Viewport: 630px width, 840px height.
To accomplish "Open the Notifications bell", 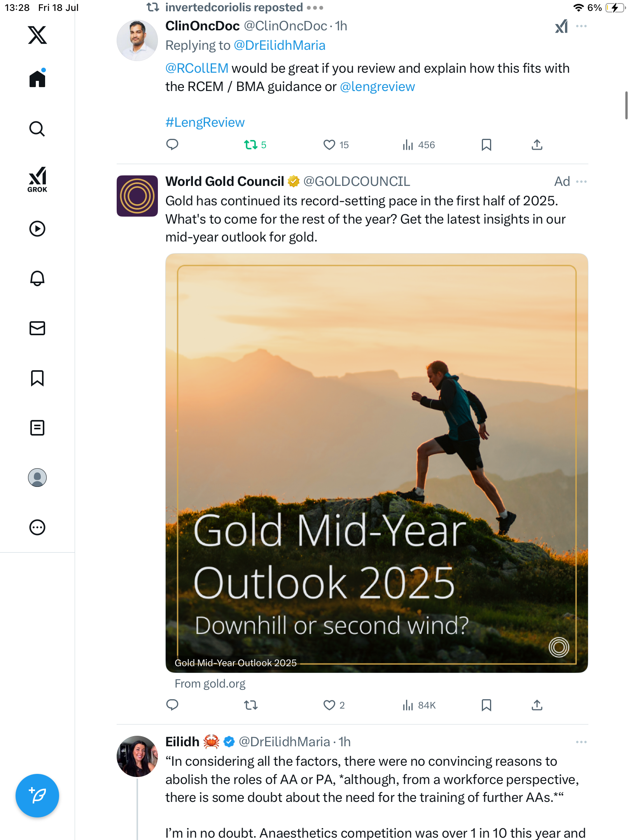I will click(37, 278).
